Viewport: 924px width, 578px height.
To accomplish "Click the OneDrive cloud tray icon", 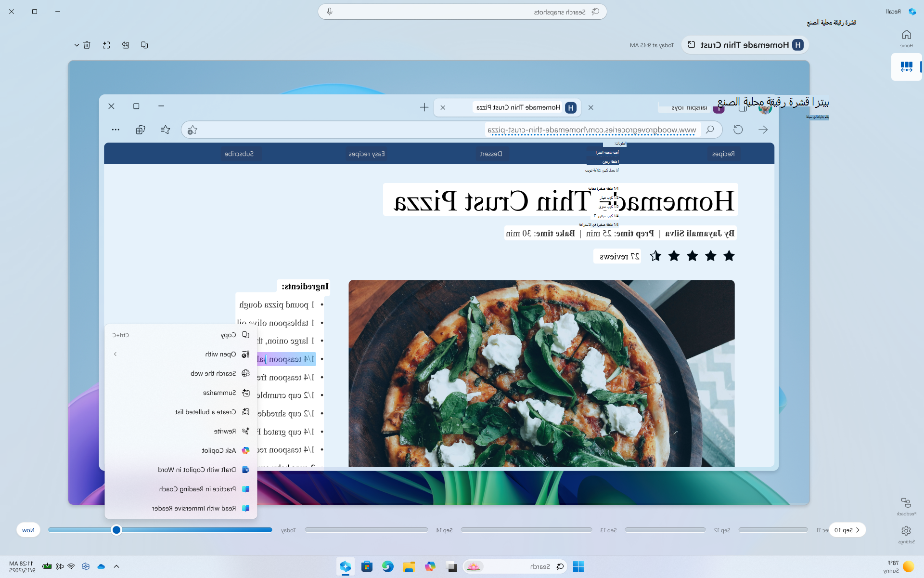I will tap(101, 566).
